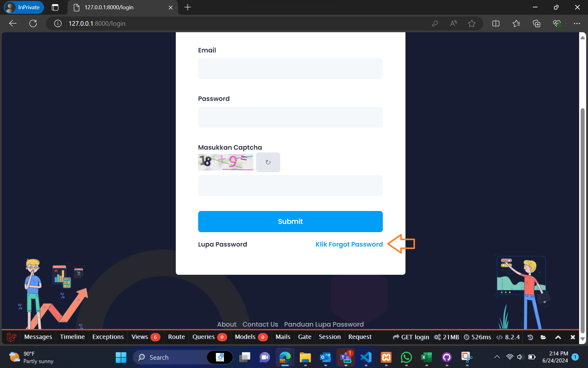Open Excel from the taskbar

(x=427, y=357)
